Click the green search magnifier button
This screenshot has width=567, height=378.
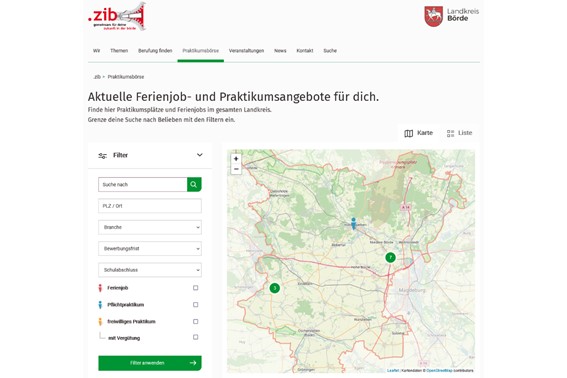(x=194, y=184)
